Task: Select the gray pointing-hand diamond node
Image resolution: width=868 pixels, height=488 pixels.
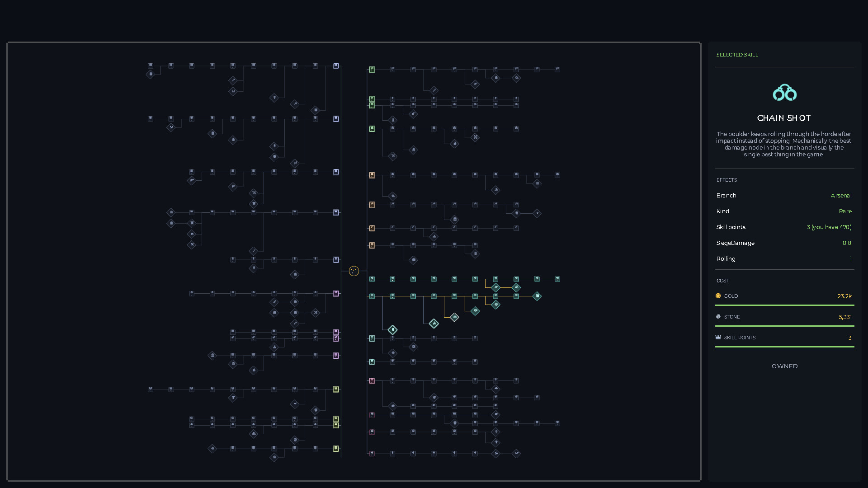Action: pos(475,84)
